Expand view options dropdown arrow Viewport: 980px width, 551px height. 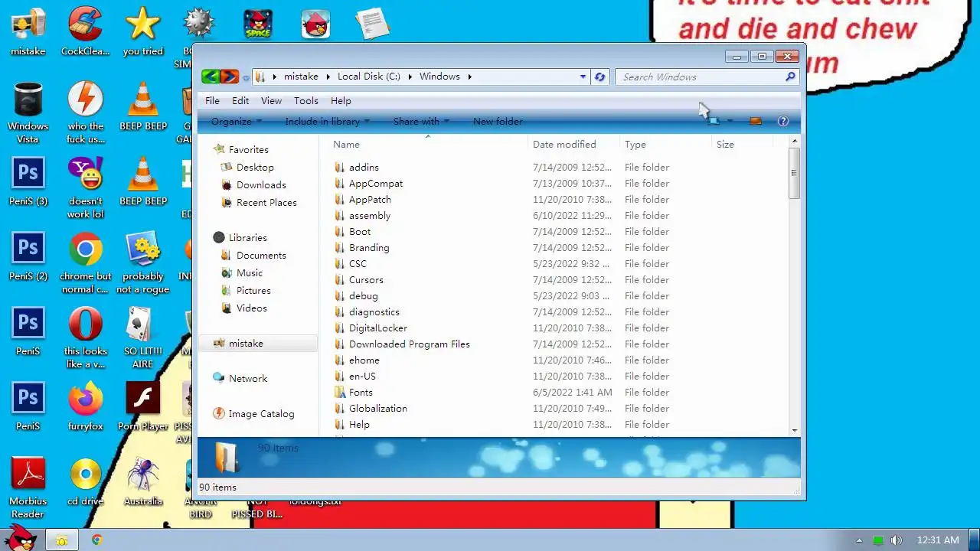pos(730,121)
